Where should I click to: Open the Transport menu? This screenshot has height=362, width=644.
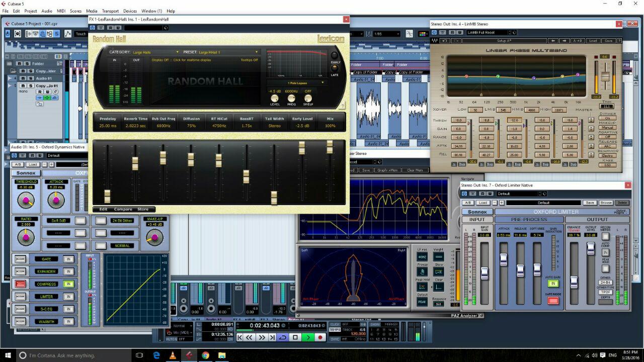(x=110, y=11)
